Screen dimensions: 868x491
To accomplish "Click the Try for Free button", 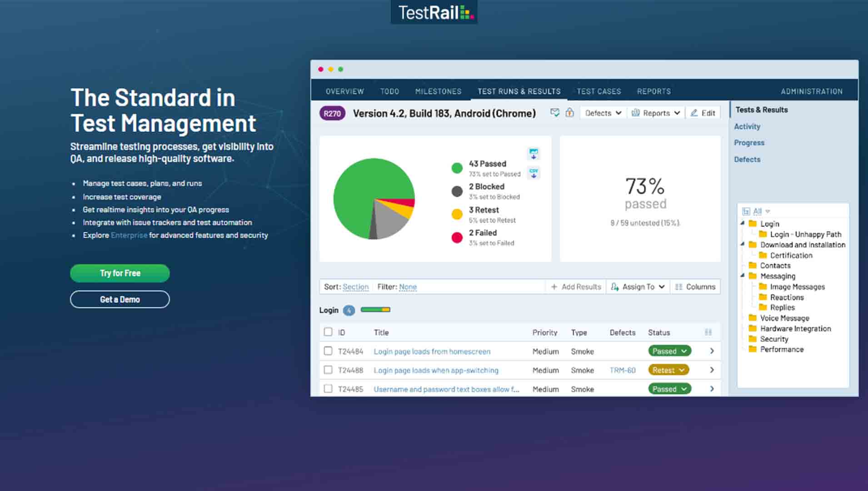I will 120,273.
